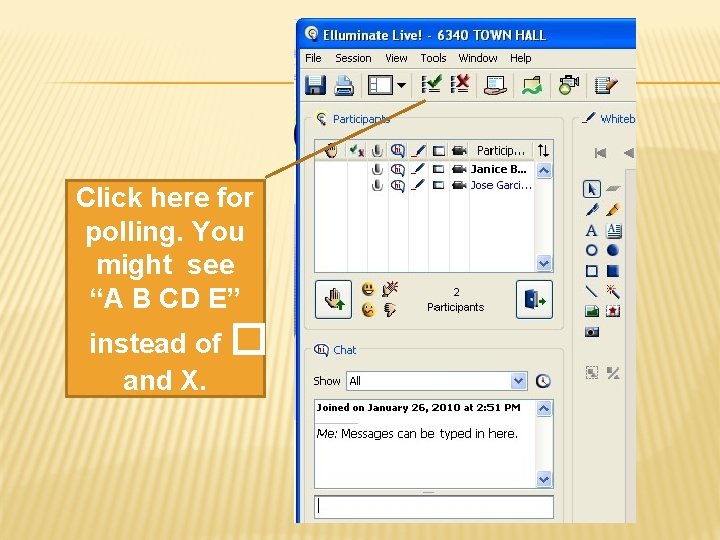This screenshot has height=540, width=720.
Task: Click the Save icon in toolbar
Action: 315,85
